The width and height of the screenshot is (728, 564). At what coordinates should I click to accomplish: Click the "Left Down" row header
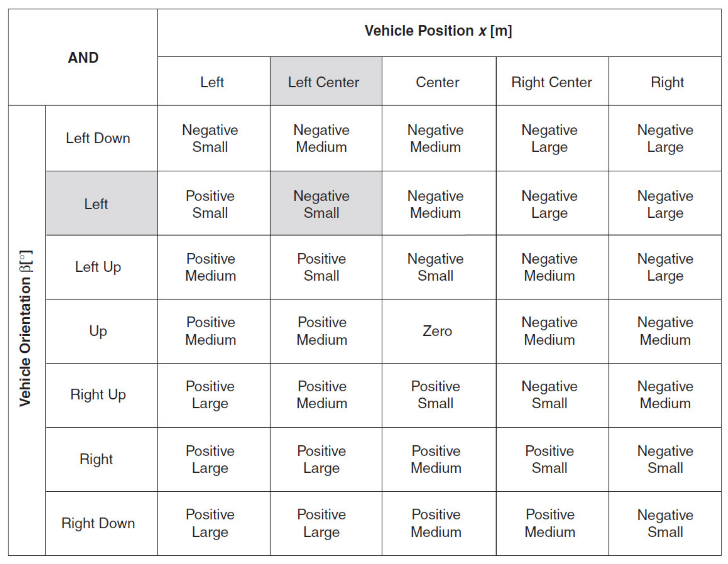[x=98, y=138]
